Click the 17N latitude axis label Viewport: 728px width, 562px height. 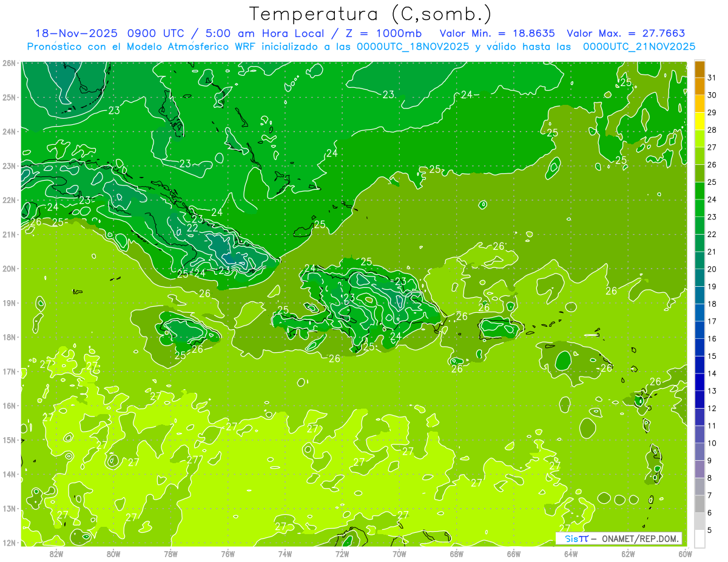tap(9, 371)
